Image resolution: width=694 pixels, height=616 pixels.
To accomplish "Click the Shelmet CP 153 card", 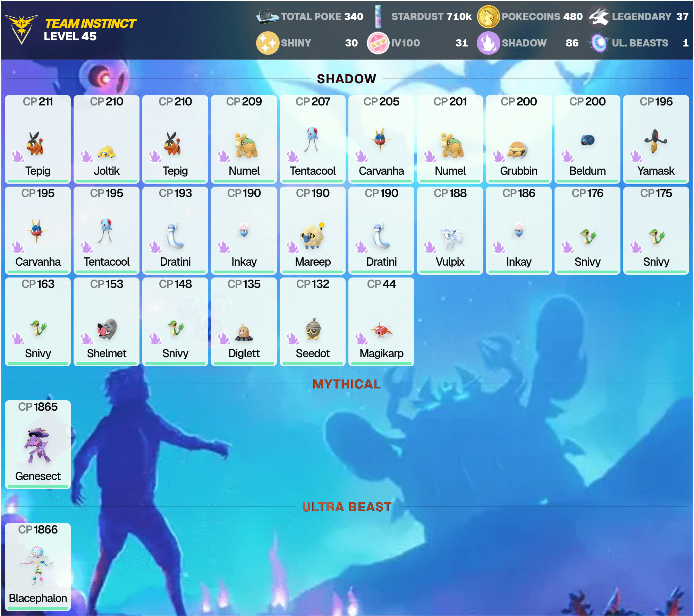I will [x=107, y=322].
